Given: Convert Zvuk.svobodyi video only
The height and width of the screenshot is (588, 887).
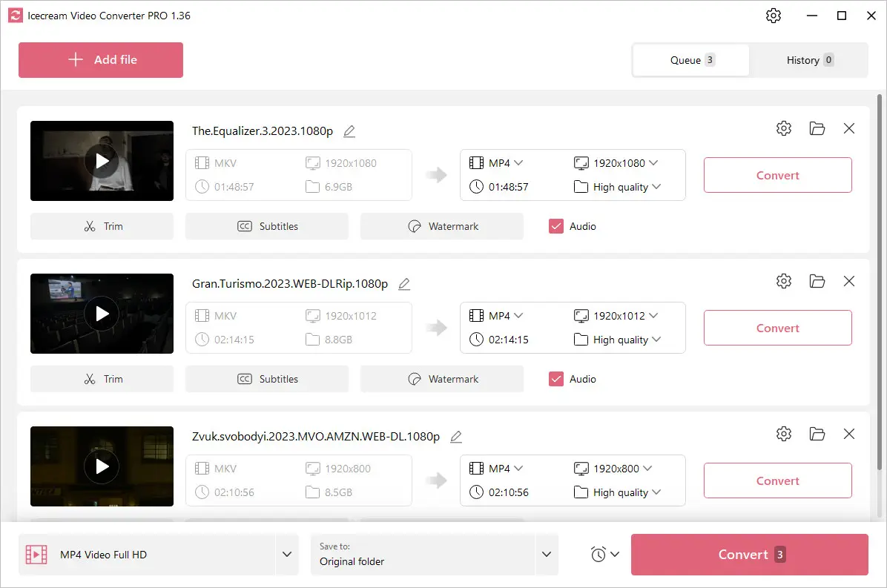Looking at the screenshot, I should [777, 480].
